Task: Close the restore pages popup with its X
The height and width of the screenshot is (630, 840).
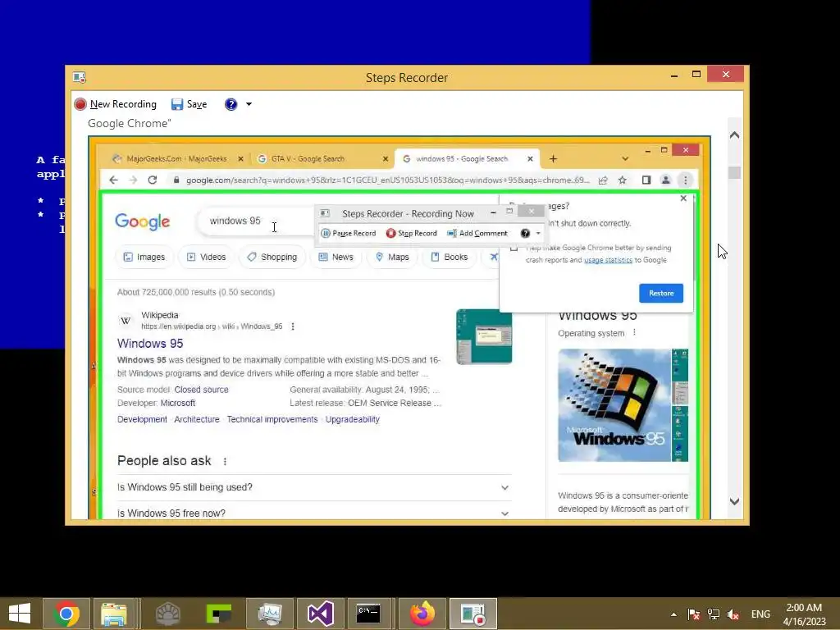Action: point(683,199)
